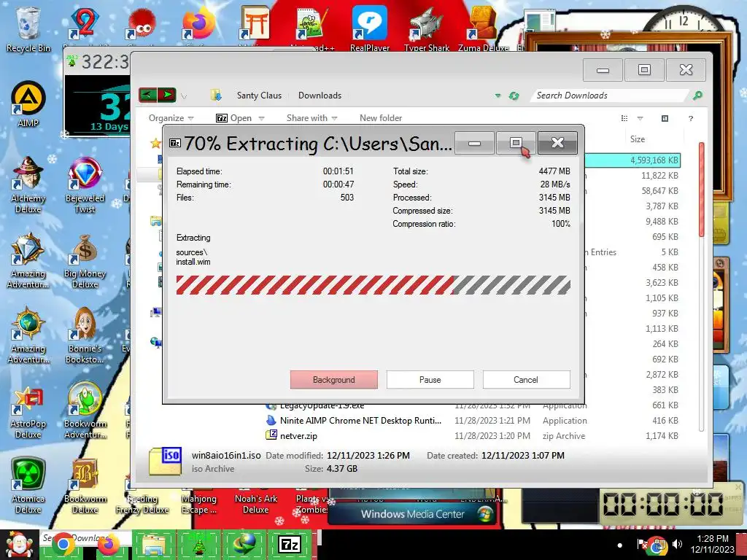The image size is (747, 560).
Task: Select Santy Claus breadcrumb in address bar
Action: [259, 96]
